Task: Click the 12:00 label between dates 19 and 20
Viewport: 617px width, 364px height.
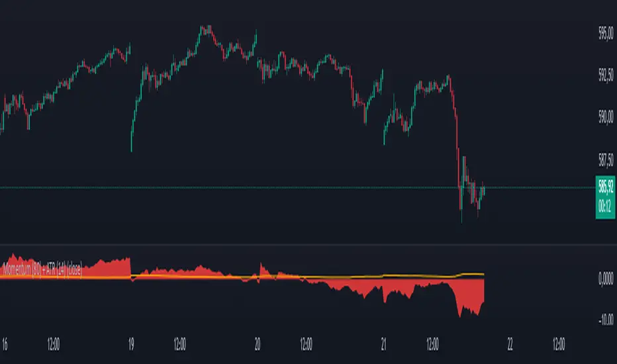Action: click(x=179, y=344)
